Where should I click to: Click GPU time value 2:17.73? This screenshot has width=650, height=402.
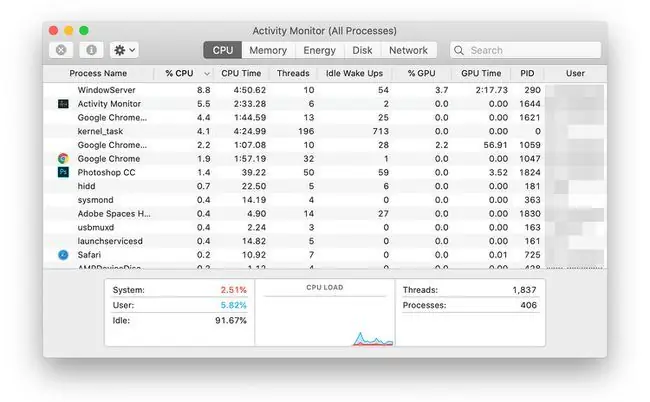pos(492,90)
